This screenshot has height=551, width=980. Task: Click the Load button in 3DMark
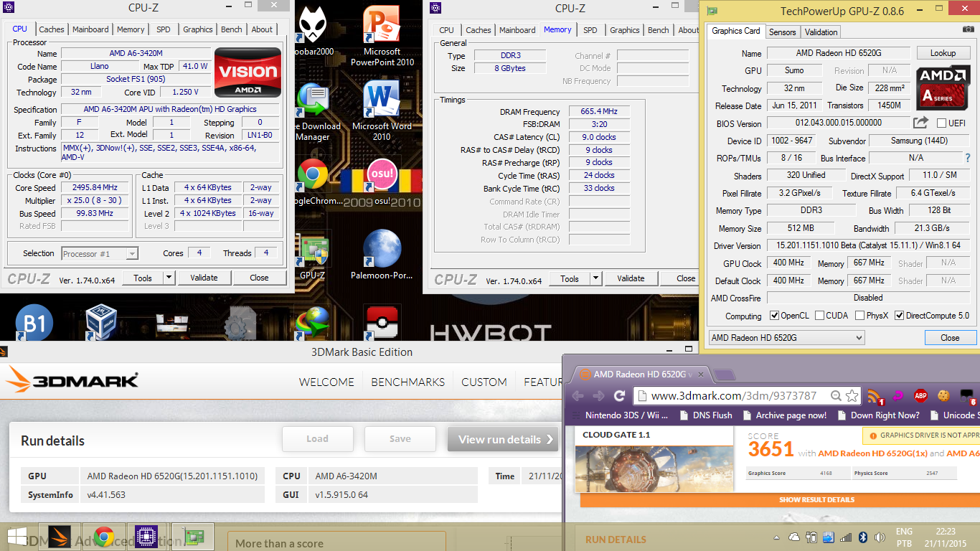317,439
